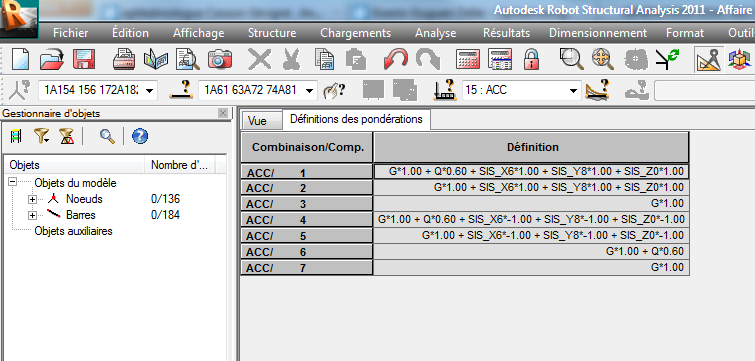Click the redraw axes refresh icon
Screen dimensions: 755x361
click(667, 60)
